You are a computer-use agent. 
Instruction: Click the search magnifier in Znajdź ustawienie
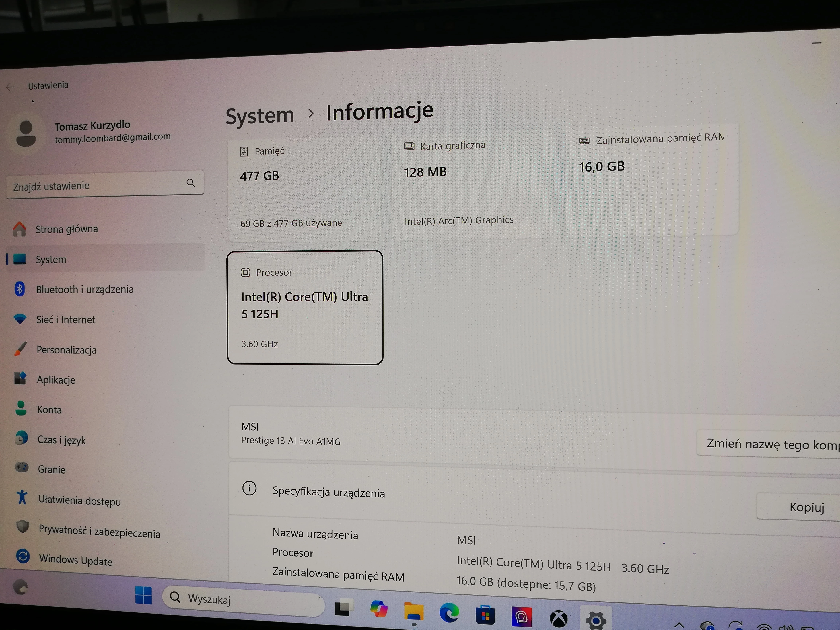tap(191, 183)
